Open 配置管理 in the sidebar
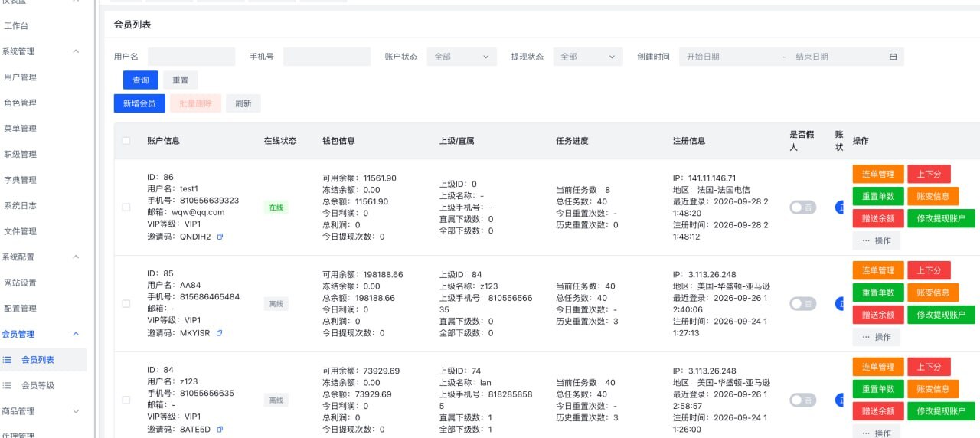This screenshot has width=980, height=438. tap(21, 309)
